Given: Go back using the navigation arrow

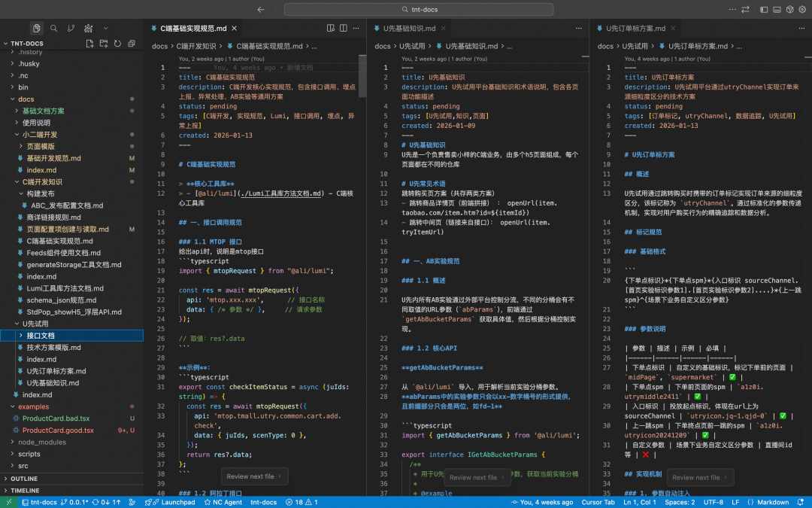Looking at the screenshot, I should [x=261, y=9].
